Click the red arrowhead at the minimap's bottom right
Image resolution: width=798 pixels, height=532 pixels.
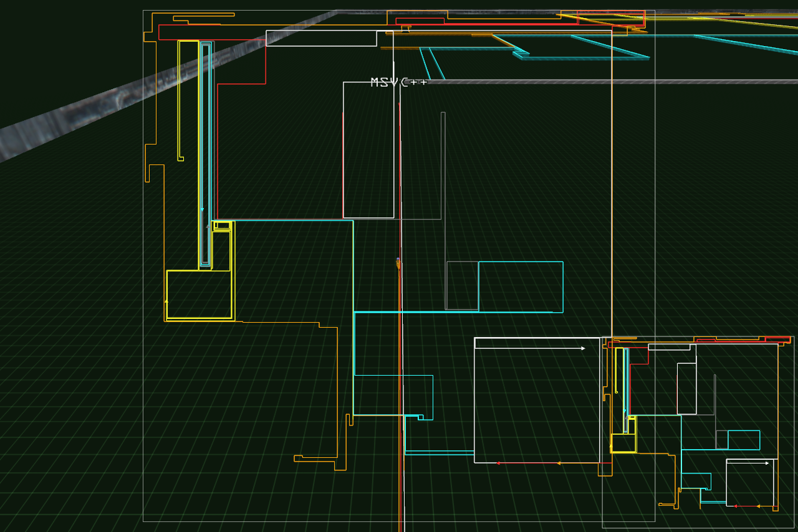[735, 506]
